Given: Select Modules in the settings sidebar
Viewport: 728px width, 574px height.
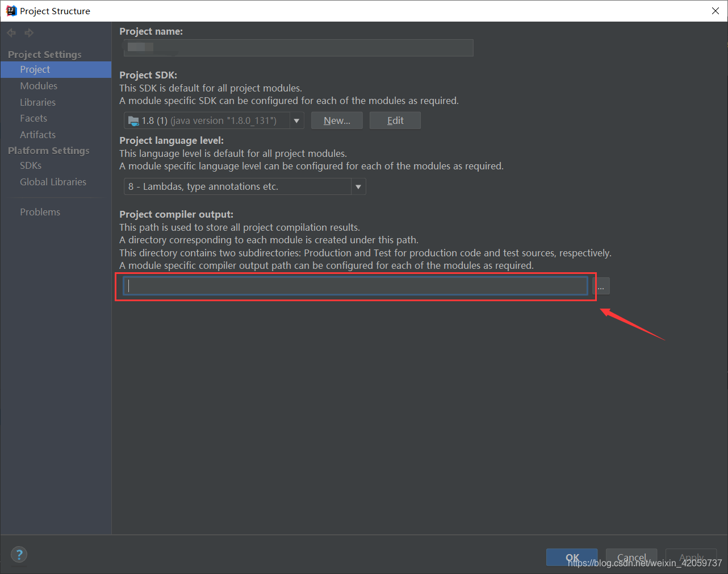Looking at the screenshot, I should tap(39, 85).
